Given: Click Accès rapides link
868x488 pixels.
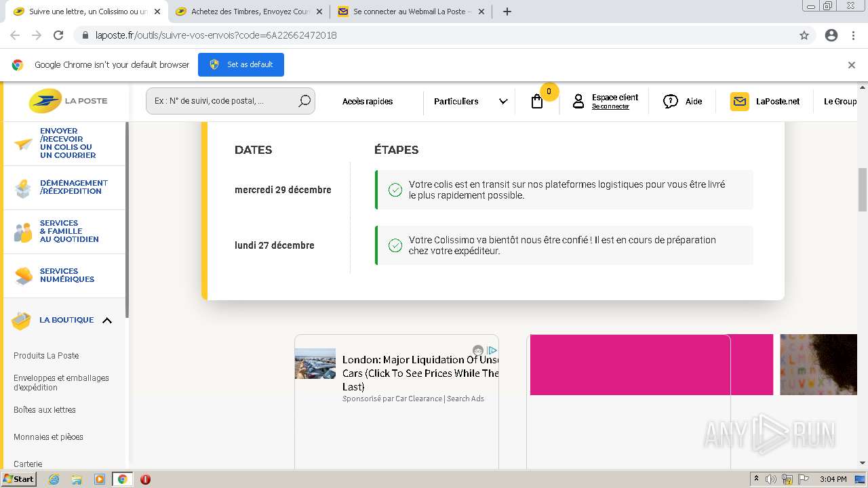Looking at the screenshot, I should point(368,102).
